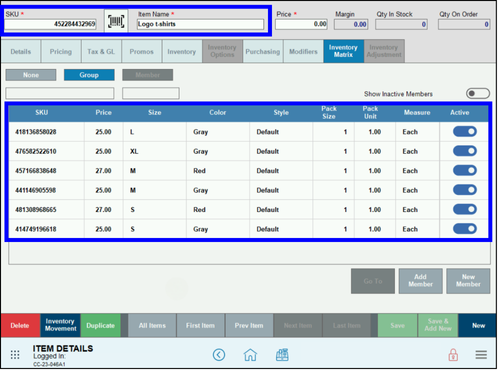
Task: Toggle Active switch for SKU 441146905598
Action: [x=465, y=190]
